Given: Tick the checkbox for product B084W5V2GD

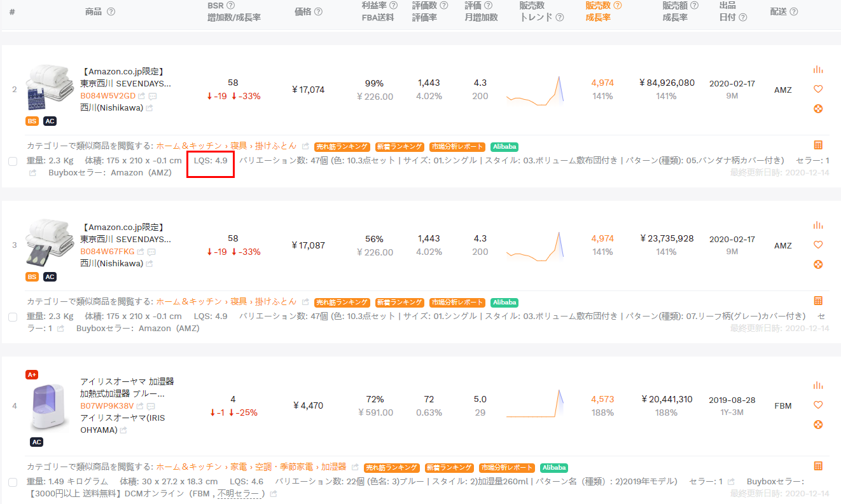Looking at the screenshot, I should 13,161.
